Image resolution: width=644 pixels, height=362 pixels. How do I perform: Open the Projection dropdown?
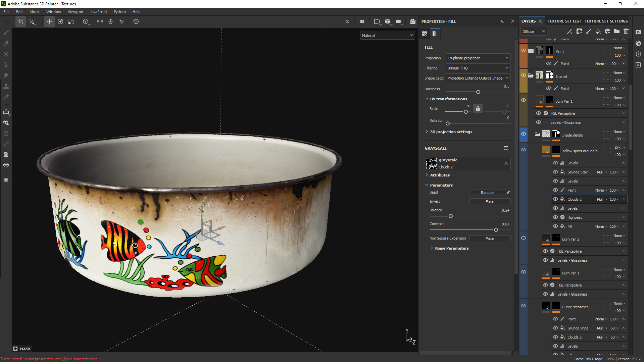click(x=478, y=58)
